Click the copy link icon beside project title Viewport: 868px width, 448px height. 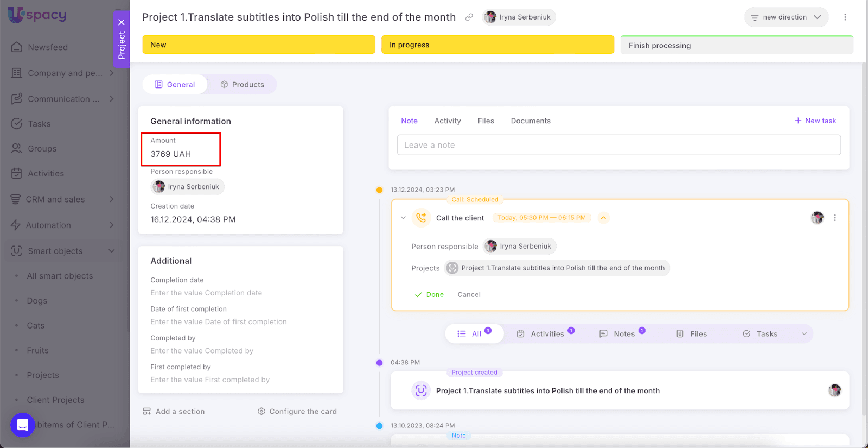pyautogui.click(x=469, y=17)
